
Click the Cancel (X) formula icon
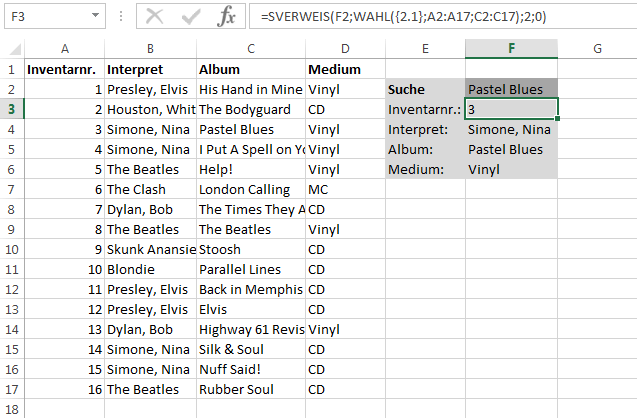click(154, 17)
